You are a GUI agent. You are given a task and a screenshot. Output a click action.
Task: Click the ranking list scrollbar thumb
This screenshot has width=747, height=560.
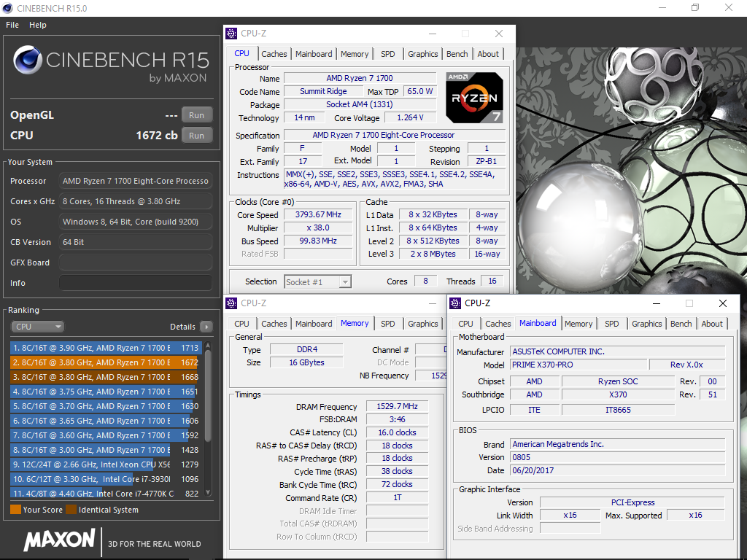(x=208, y=395)
